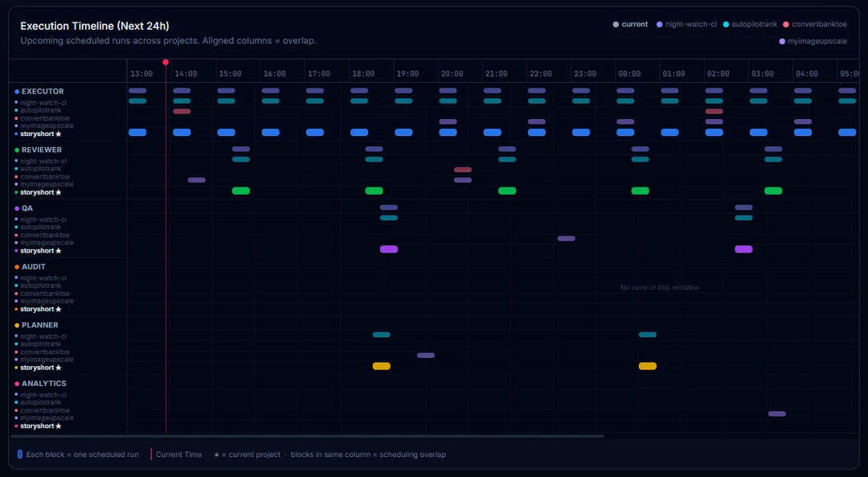Click the green REVIEWER group dot icon
868x477 pixels.
[17, 150]
